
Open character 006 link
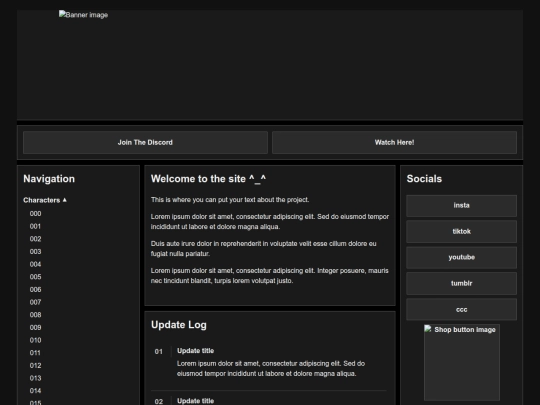[35, 290]
